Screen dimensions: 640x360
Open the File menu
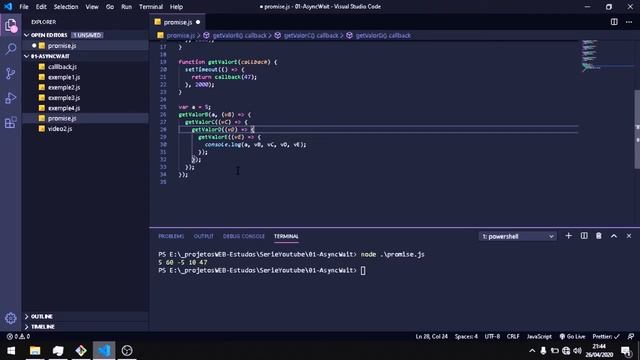coord(24,7)
